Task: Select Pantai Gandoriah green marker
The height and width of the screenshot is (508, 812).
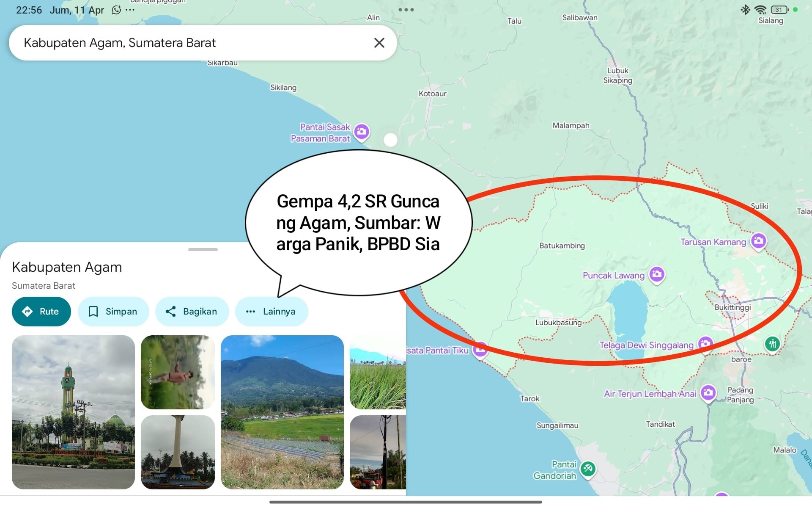Action: [588, 469]
